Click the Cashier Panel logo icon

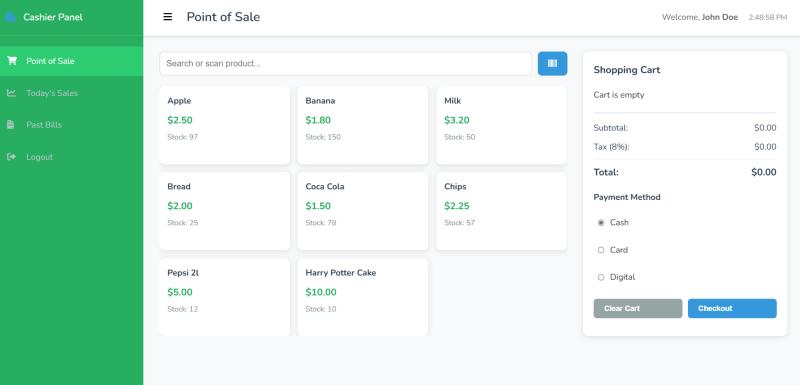(10, 17)
